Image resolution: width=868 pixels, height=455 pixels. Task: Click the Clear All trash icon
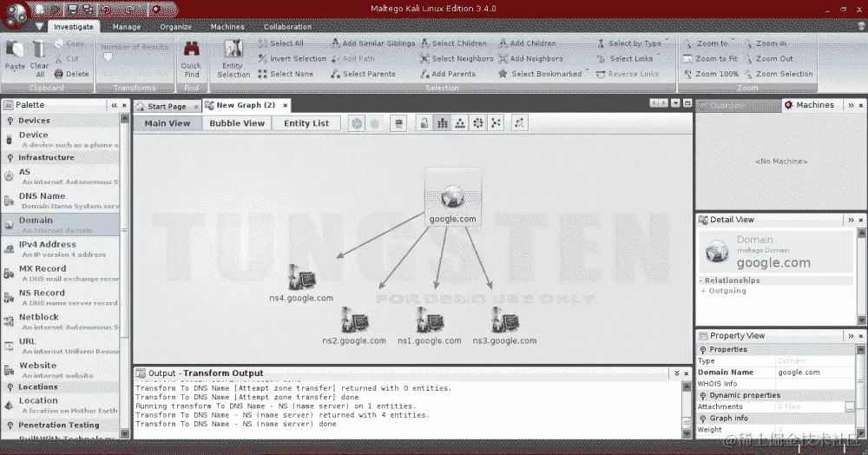coord(39,49)
